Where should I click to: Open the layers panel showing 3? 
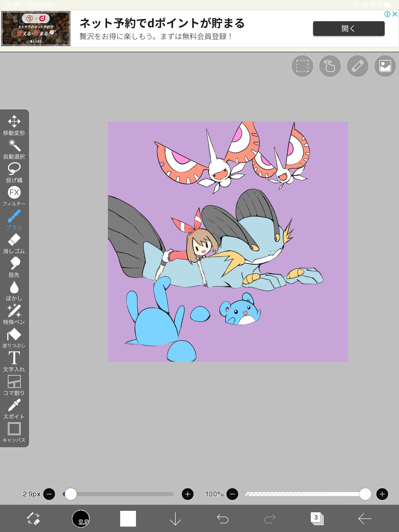tap(317, 518)
